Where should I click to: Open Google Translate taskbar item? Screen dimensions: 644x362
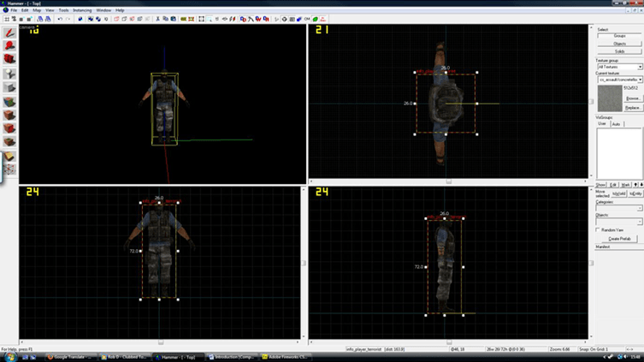(x=70, y=357)
